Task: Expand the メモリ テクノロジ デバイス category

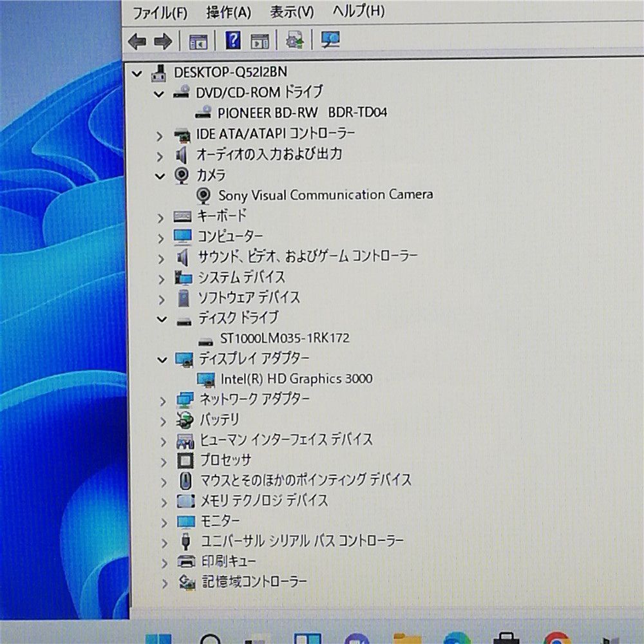Action: pyautogui.click(x=164, y=503)
